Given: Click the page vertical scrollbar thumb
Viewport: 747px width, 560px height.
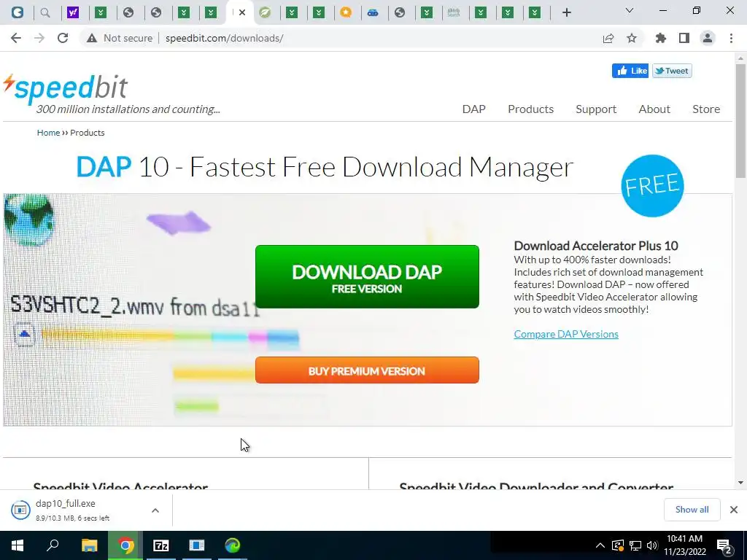Looking at the screenshot, I should click(740, 120).
